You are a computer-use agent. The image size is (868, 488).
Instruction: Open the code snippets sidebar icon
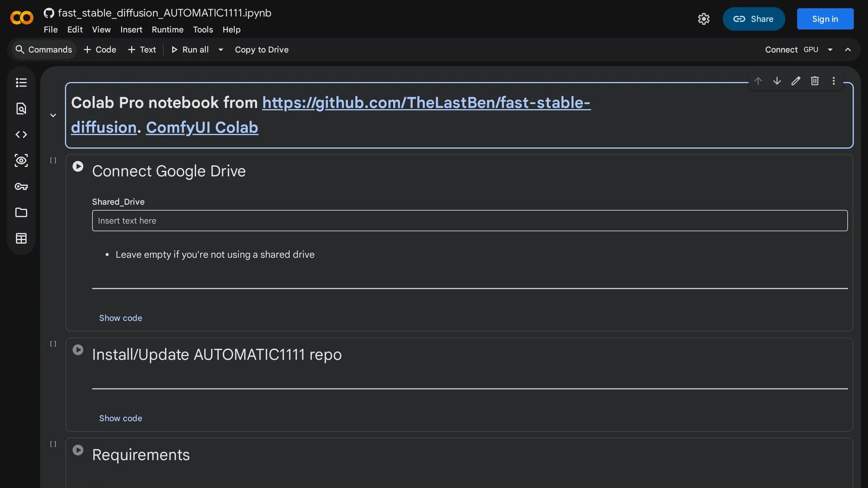[x=21, y=135]
